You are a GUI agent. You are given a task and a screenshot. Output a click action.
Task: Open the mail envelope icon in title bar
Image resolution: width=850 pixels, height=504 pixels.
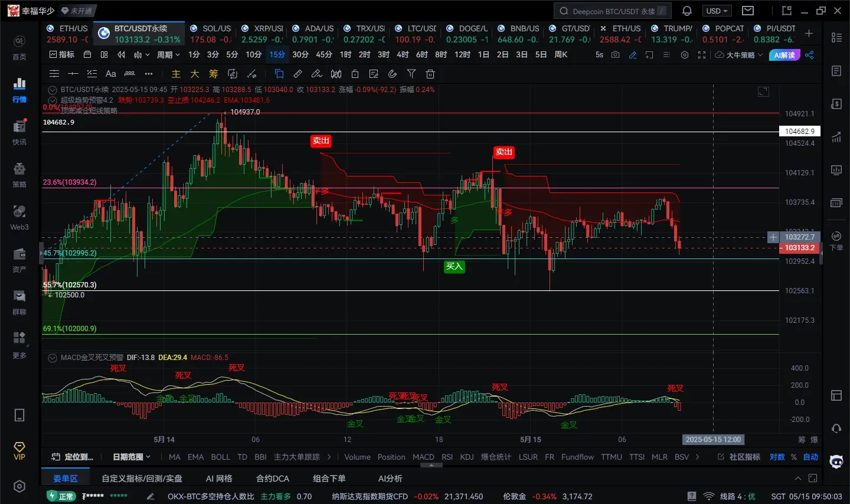pos(748,11)
